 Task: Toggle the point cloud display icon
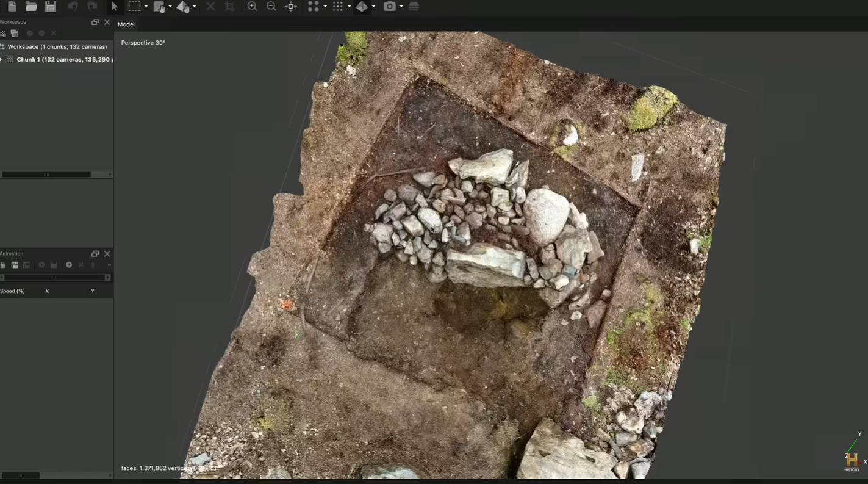pos(313,7)
